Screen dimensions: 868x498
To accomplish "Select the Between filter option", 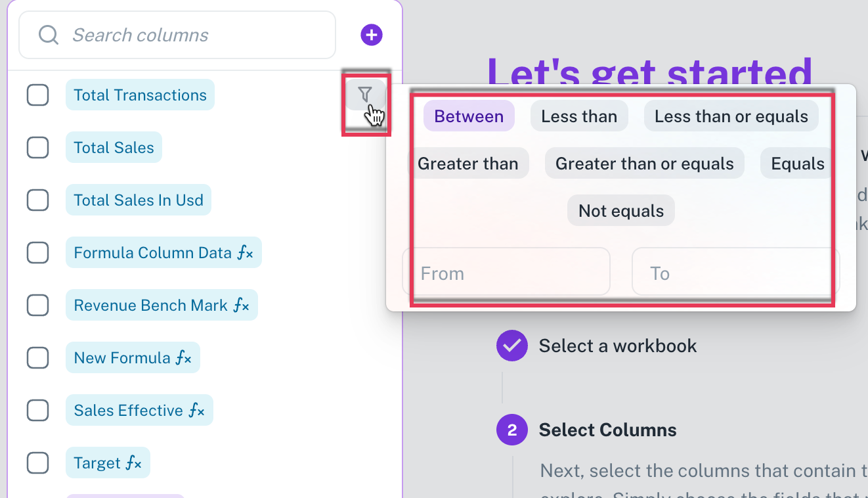I will click(x=469, y=116).
